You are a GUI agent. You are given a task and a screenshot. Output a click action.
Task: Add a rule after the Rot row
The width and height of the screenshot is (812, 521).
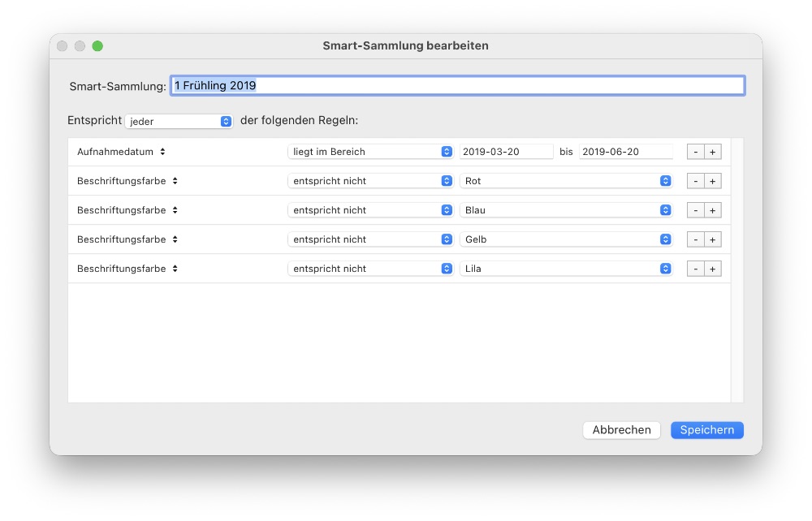point(712,181)
